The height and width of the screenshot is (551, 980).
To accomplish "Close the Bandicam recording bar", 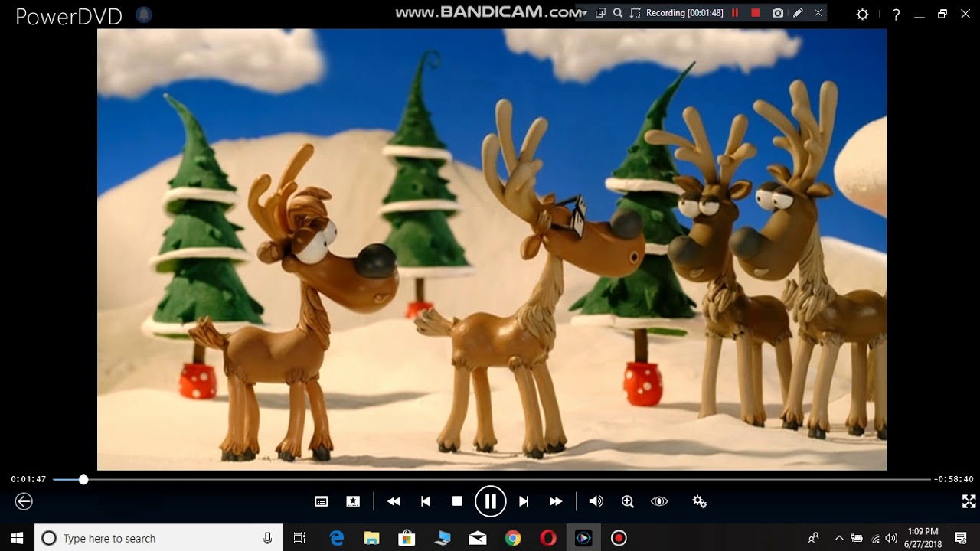I will 818,13.
